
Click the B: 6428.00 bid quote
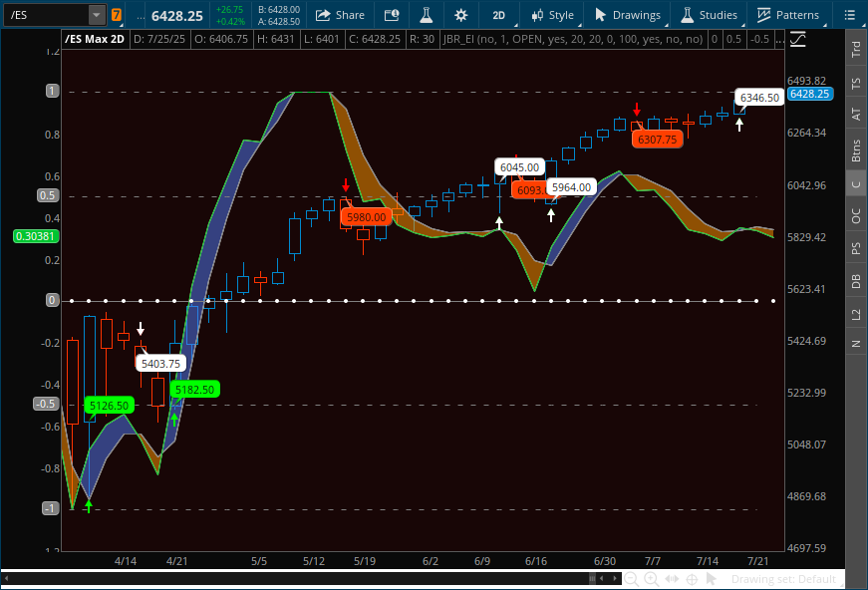click(279, 10)
